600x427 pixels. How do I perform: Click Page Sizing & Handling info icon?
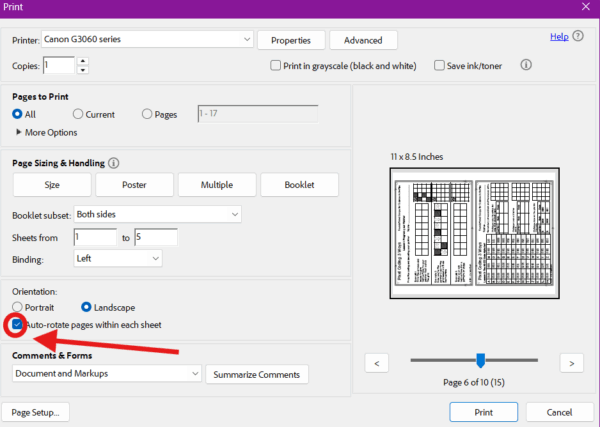pos(114,163)
